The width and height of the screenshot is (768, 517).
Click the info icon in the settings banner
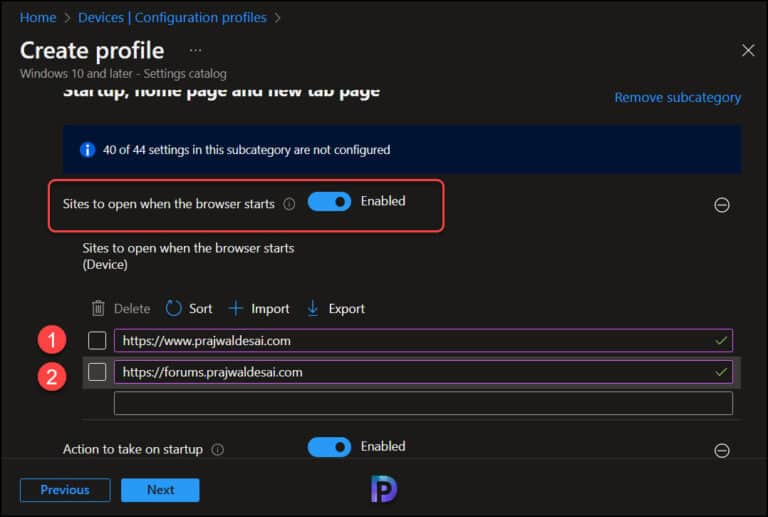[87, 150]
